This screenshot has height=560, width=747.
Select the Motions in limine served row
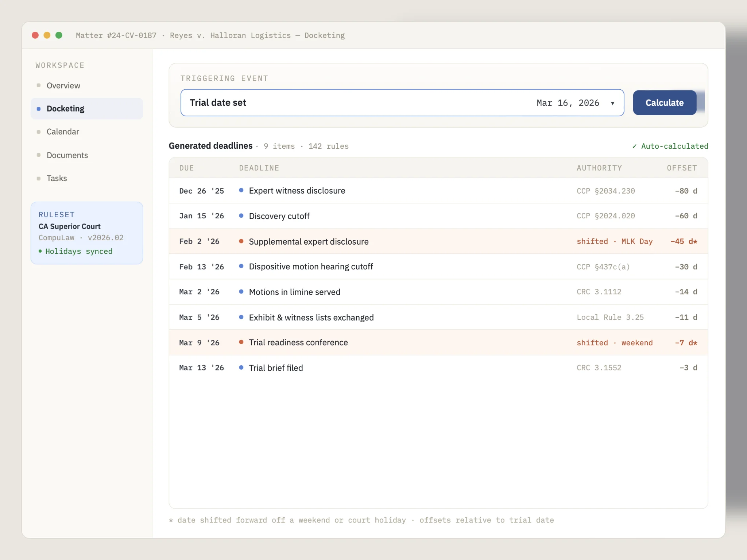[x=438, y=292]
